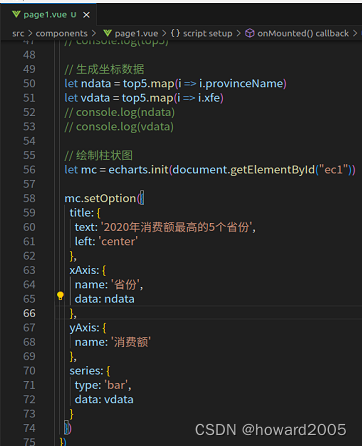Click the 'series: {' line
The width and height of the screenshot is (362, 446).
tap(90, 371)
